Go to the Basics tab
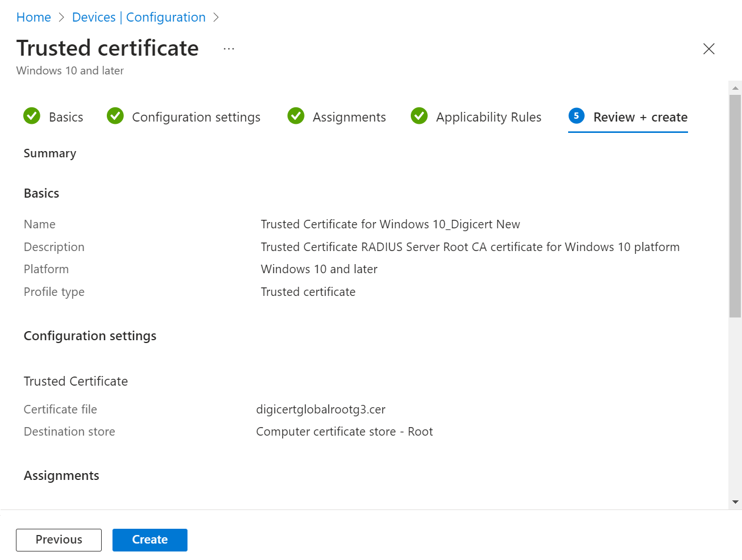Screen dimensions: 742x560 click(53, 117)
